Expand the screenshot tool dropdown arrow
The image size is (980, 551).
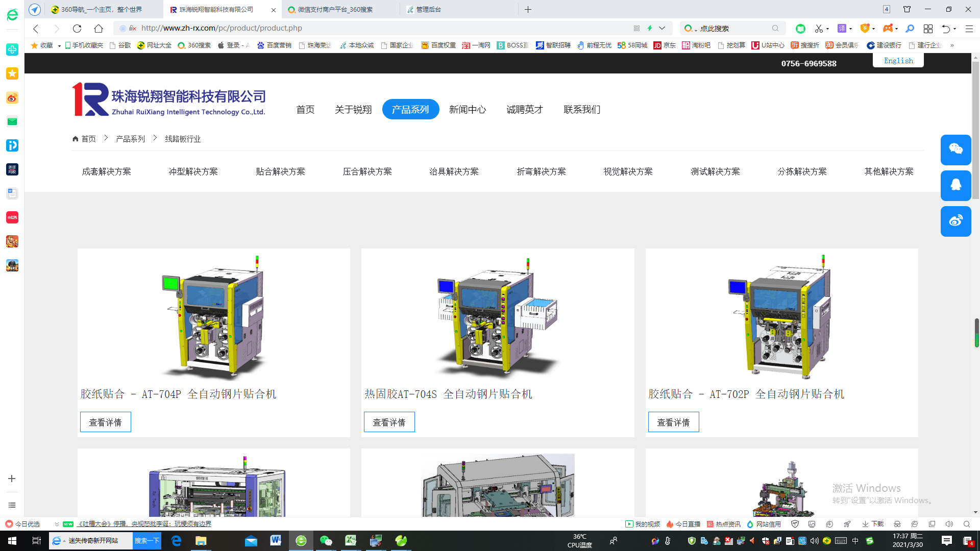(x=827, y=29)
